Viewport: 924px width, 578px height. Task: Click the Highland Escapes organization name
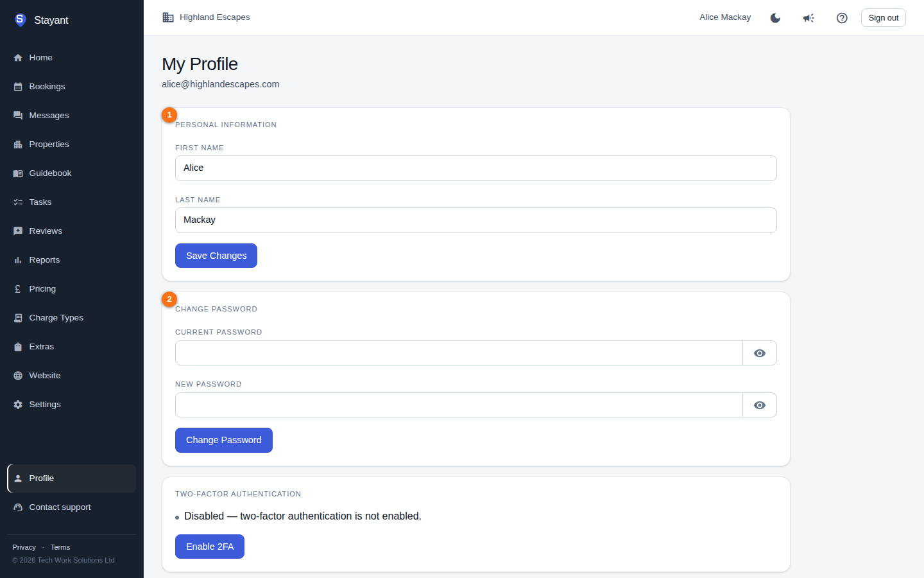(215, 17)
